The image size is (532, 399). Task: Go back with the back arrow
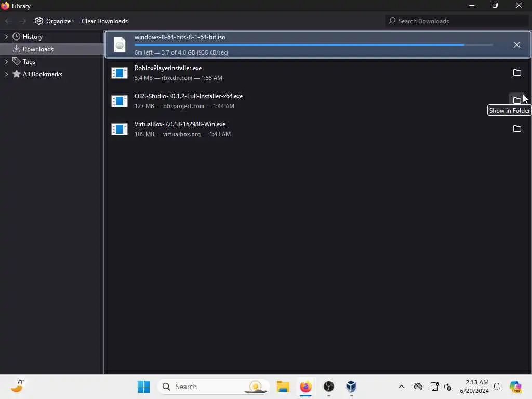point(9,21)
